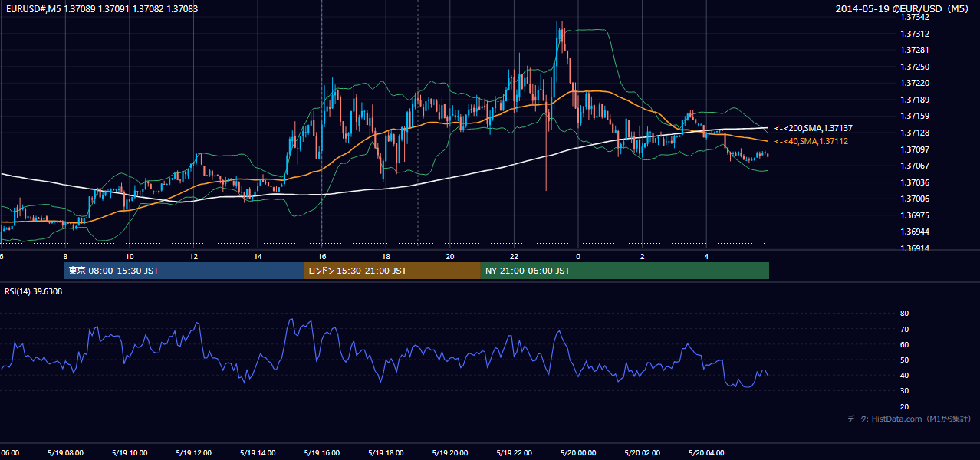980x460 pixels.
Task: Click price axis label 1.37250
Action: (x=915, y=67)
